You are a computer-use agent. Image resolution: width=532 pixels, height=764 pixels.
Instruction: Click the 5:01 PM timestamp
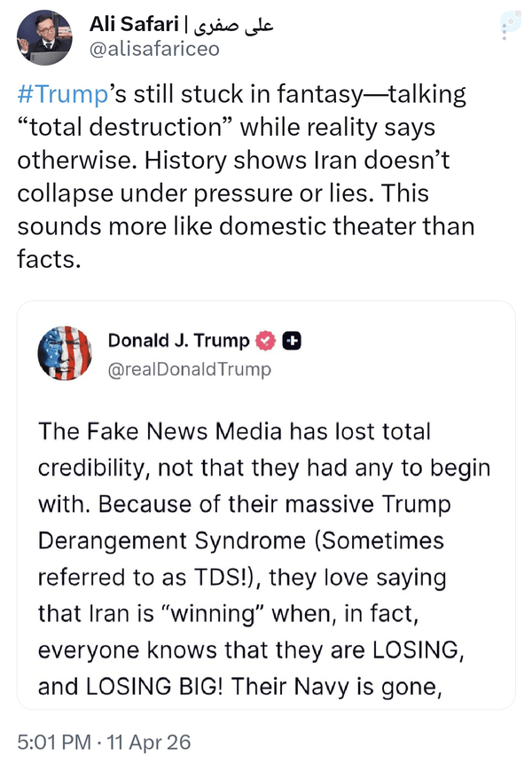tap(54, 742)
